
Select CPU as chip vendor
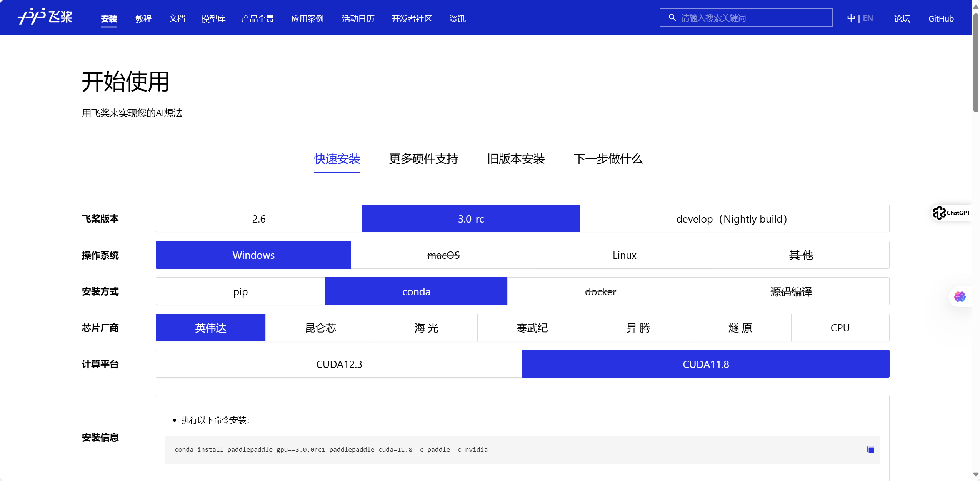pos(840,328)
